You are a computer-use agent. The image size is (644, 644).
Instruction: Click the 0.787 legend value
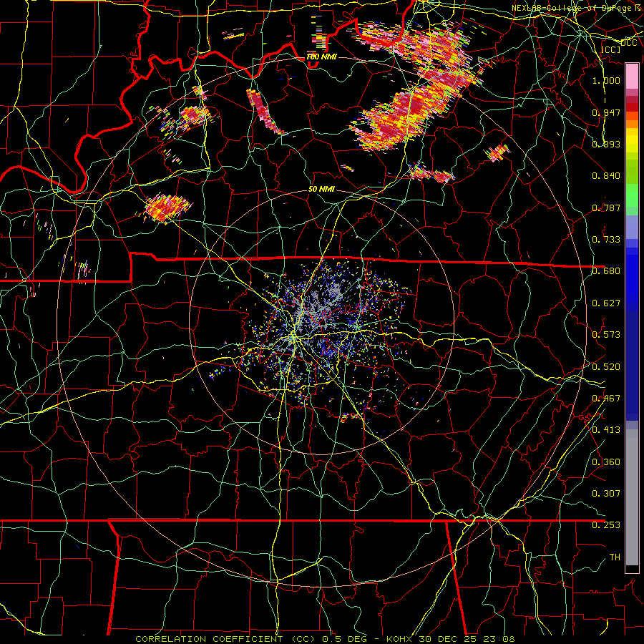[606, 208]
